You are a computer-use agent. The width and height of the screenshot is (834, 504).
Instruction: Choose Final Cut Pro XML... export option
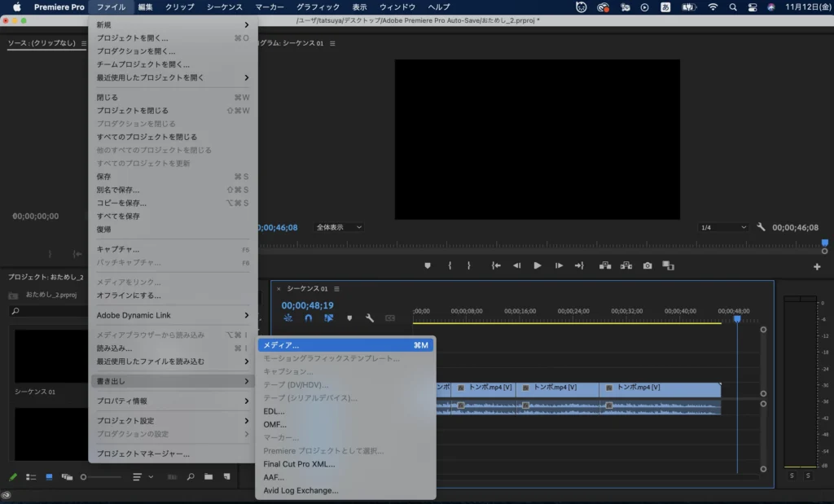299,464
